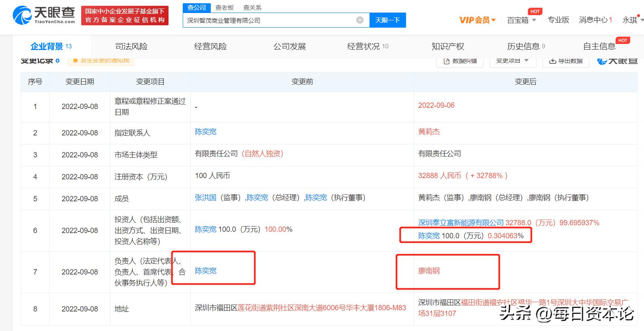
Task: Click the 导出数据 export button
Action: (x=566, y=61)
